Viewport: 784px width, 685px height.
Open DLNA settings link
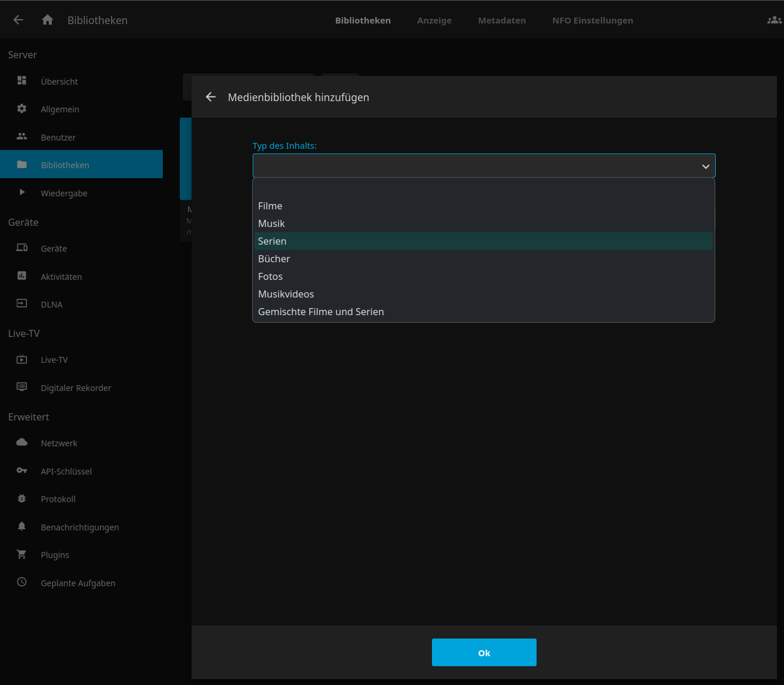click(x=81, y=304)
